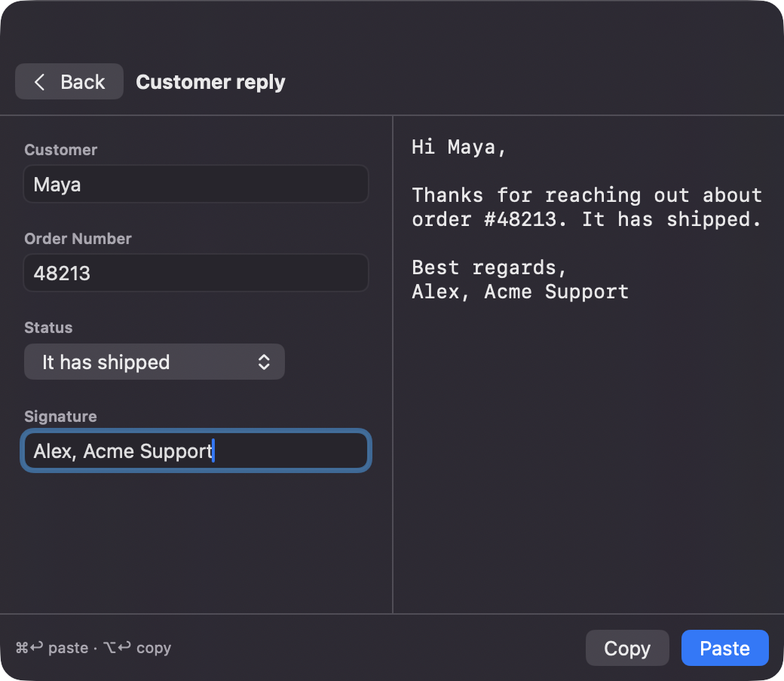The image size is (784, 681).
Task: Go back with the Back button
Action: click(x=69, y=81)
